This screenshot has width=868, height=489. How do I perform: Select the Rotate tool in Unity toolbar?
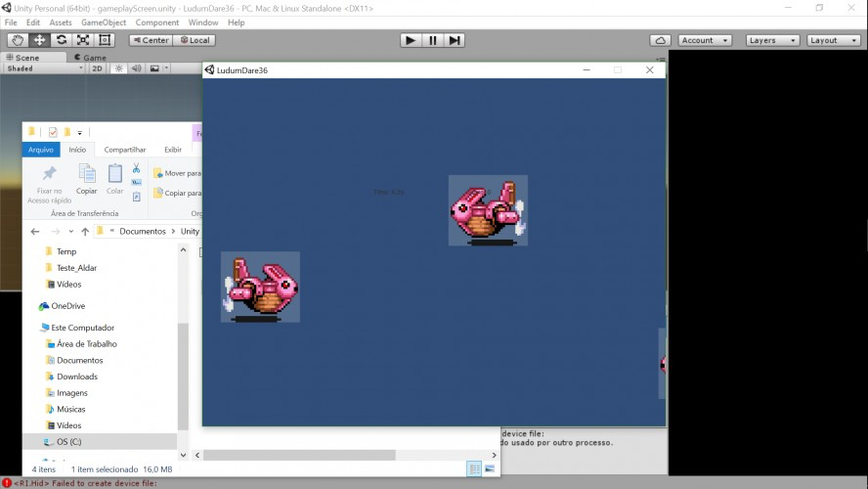pos(62,40)
